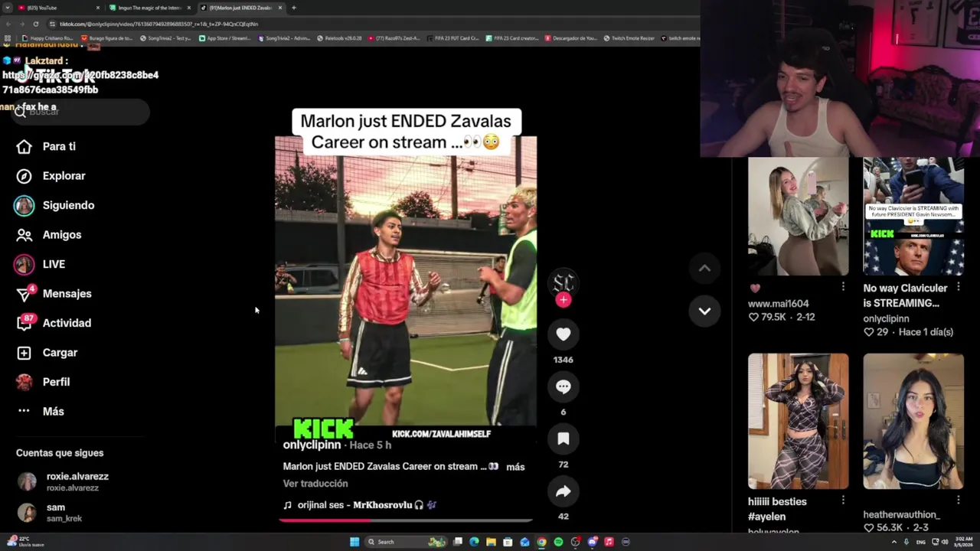Open onlyclipinn profile link under video
The image size is (980, 551).
pos(312,445)
